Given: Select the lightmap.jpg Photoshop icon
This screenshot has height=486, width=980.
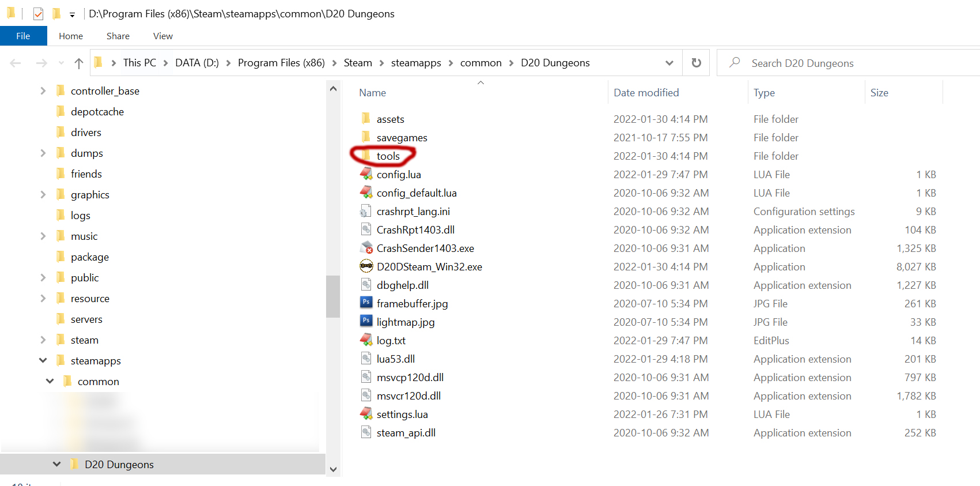Looking at the screenshot, I should (366, 321).
